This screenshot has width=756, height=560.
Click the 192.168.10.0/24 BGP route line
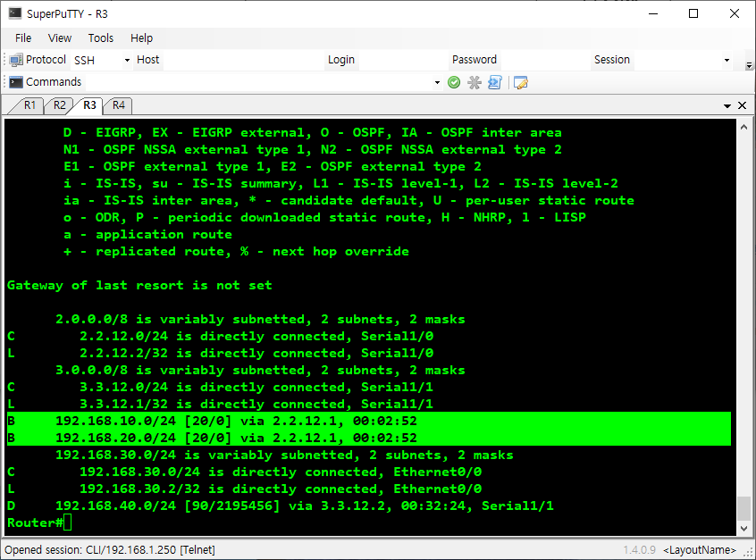click(x=369, y=421)
